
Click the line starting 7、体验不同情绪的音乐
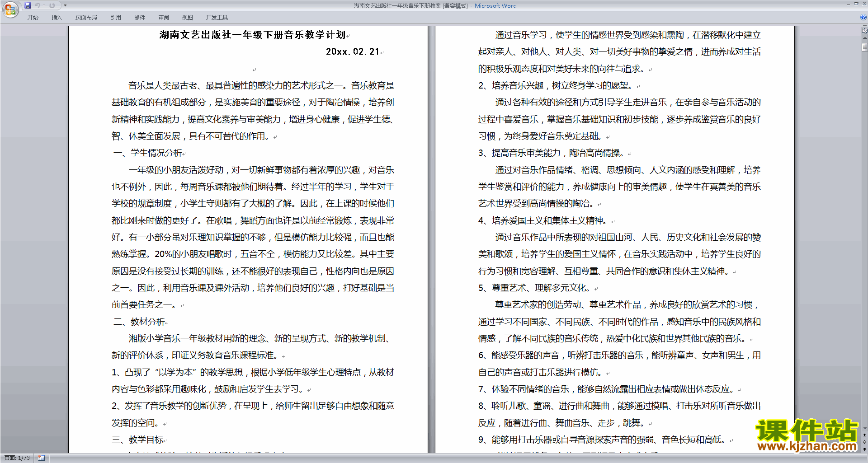pos(607,389)
